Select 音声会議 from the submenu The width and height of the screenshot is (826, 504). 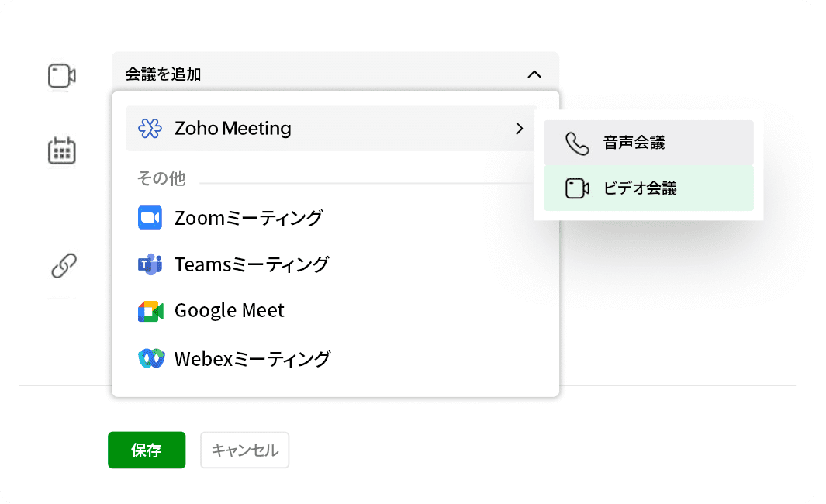pos(648,143)
